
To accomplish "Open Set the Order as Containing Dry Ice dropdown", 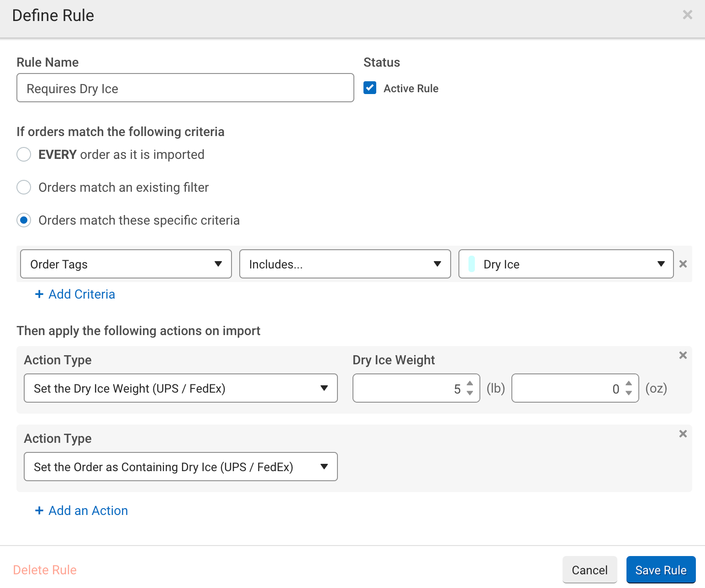I will click(x=181, y=467).
